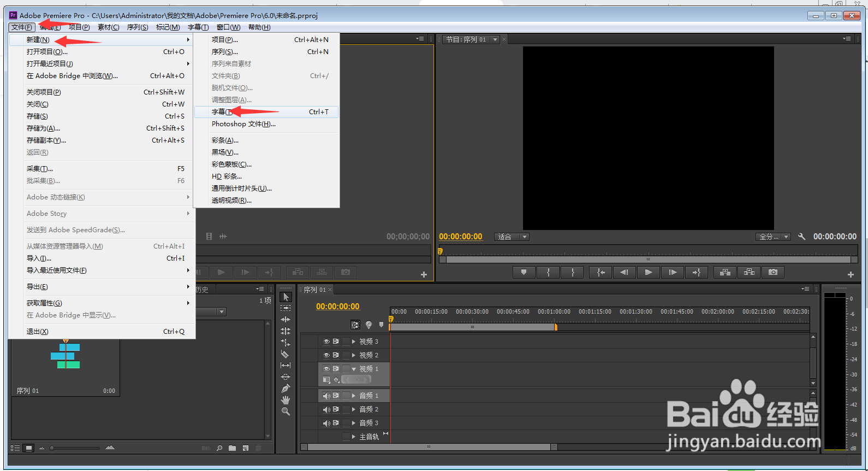Select the Slip tool
This screenshot has width=868, height=471.
[286, 366]
